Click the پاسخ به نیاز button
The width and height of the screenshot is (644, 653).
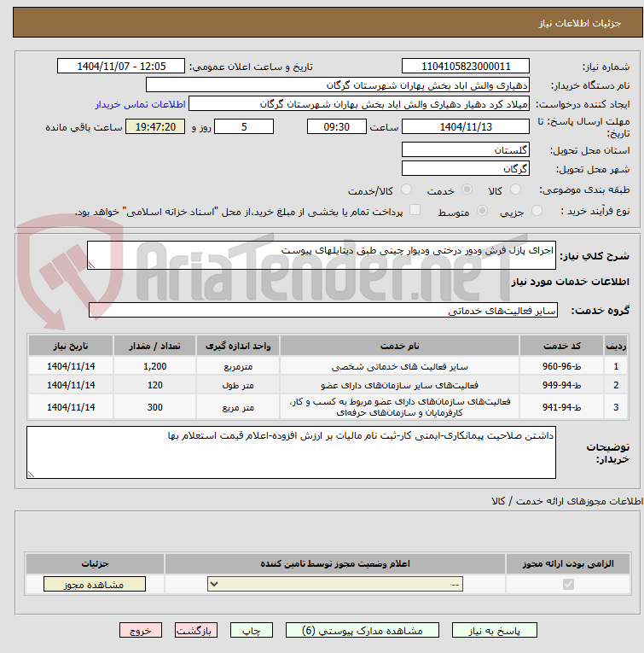pyautogui.click(x=494, y=631)
